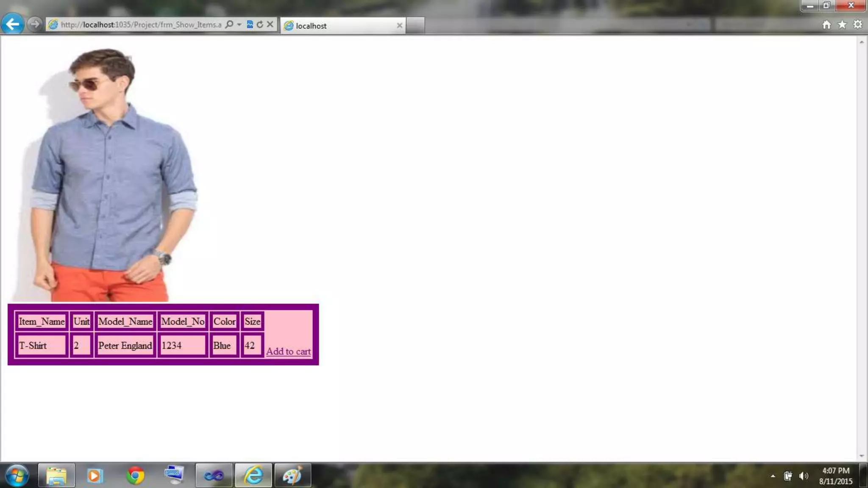Click the volume speaker tray icon
Image resolution: width=868 pixels, height=488 pixels.
click(x=803, y=476)
